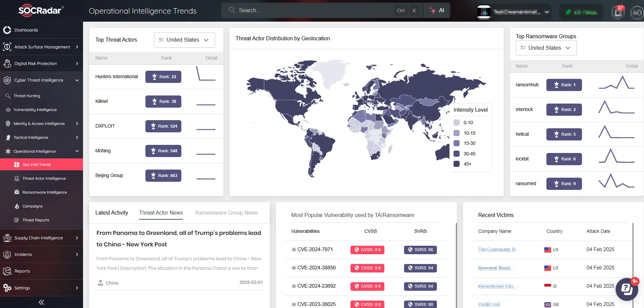The width and height of the screenshot is (644, 308).
Task: Expand Identity & Access Intelligence chevron
Action: pyautogui.click(x=77, y=124)
